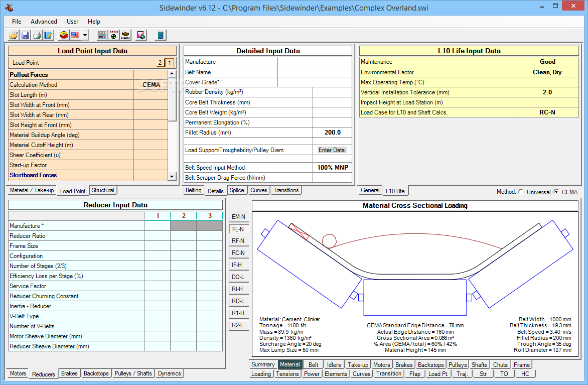Viewport: 588px width, 385px height.
Task: Open dropdown arrow beside the flag icon
Action: (85, 35)
